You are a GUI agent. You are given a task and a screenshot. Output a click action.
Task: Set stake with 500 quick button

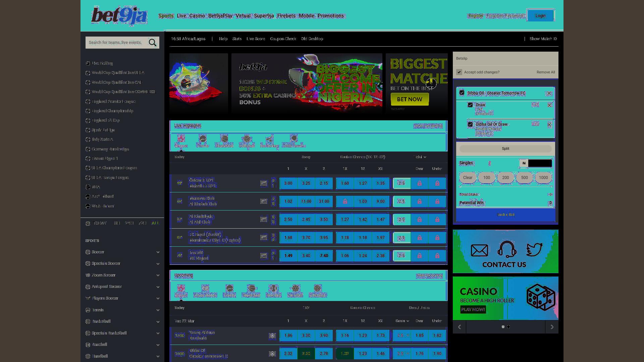click(x=524, y=178)
